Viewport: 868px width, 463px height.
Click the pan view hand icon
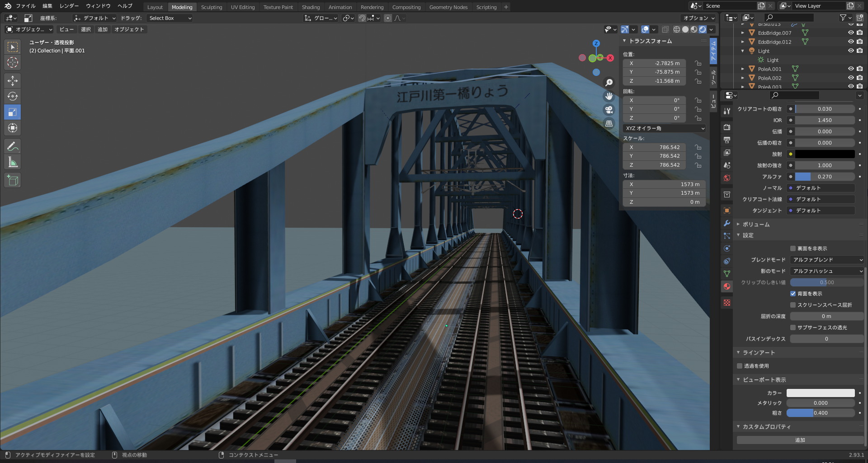coord(609,96)
